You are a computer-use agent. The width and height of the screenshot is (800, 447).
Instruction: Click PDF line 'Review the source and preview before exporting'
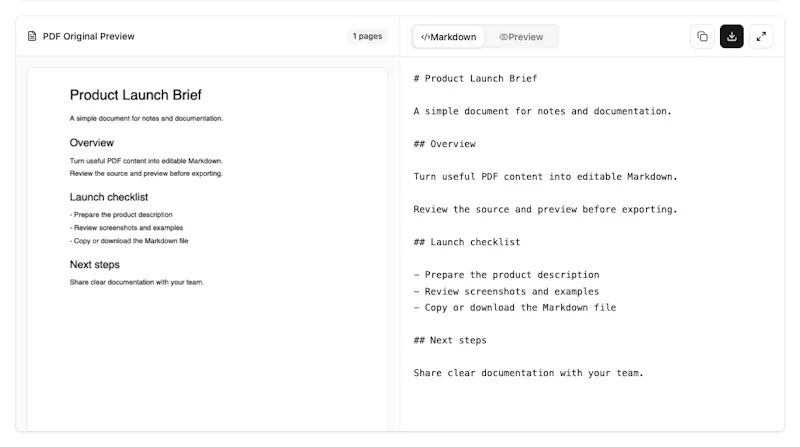146,173
